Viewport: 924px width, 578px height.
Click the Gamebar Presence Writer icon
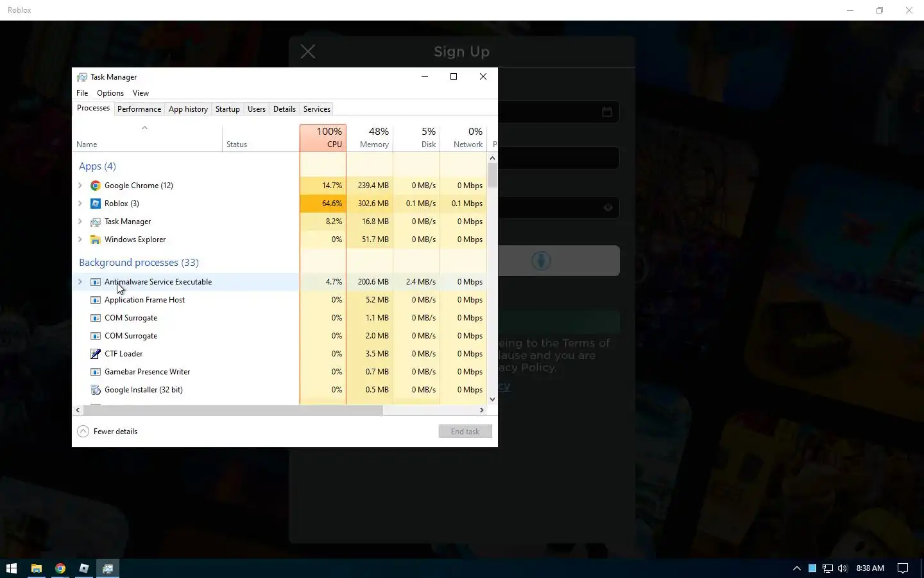click(x=95, y=372)
